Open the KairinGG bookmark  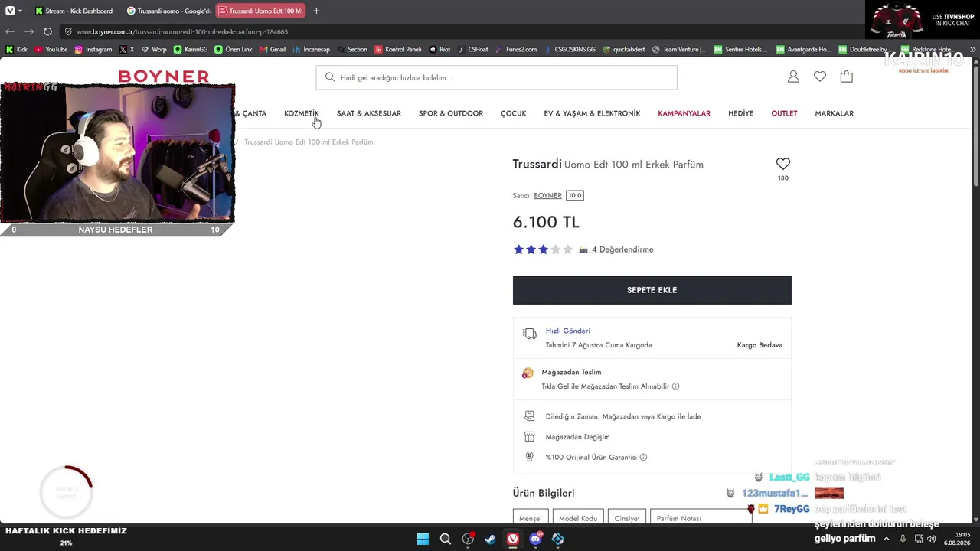pos(190,49)
